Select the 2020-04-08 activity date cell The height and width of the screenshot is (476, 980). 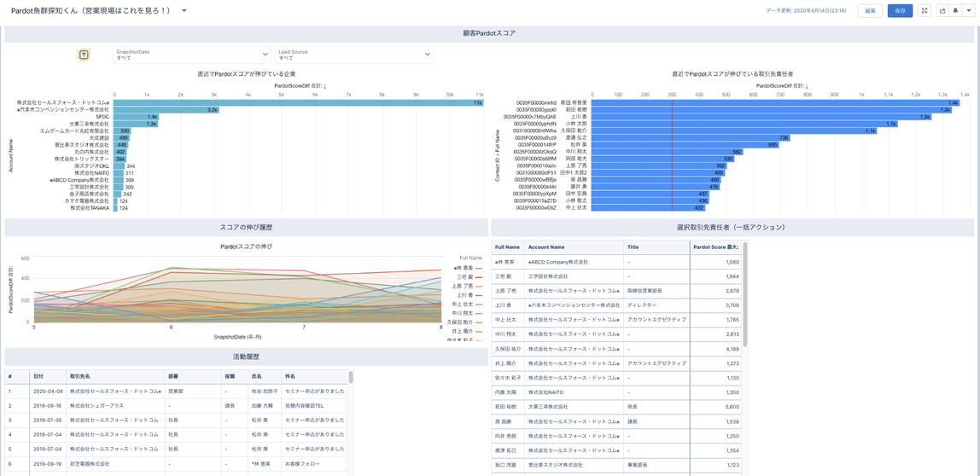(48, 391)
